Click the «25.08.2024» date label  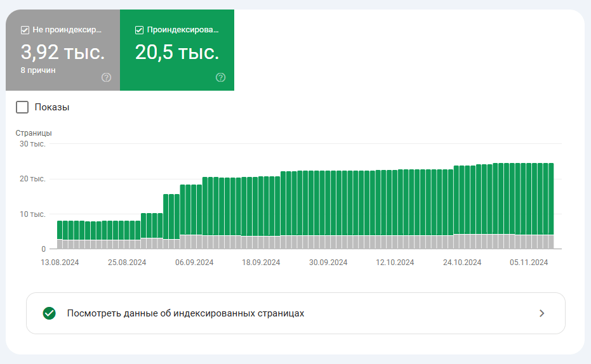[127, 263]
